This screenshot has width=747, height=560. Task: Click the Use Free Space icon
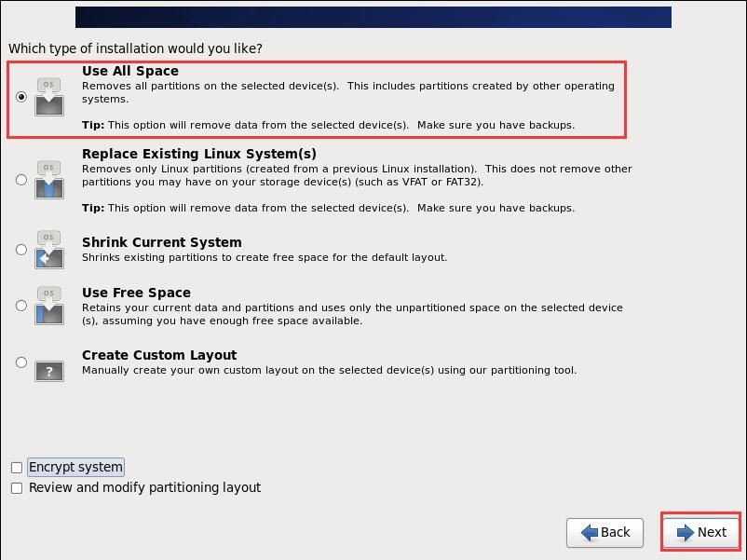49,306
